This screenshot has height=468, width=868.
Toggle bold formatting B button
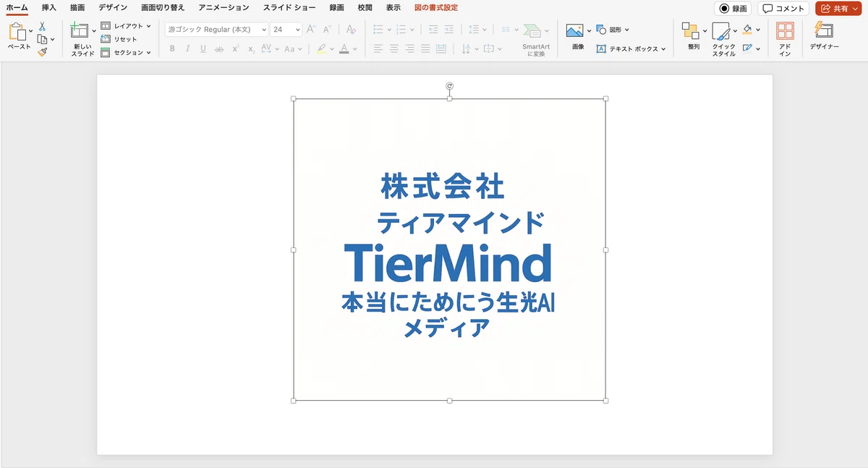[172, 49]
